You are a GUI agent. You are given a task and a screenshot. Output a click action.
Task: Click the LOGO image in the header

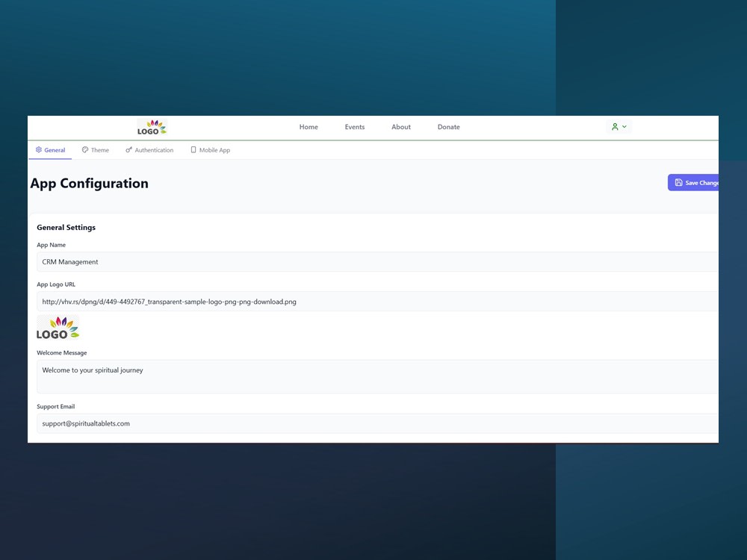pos(152,127)
